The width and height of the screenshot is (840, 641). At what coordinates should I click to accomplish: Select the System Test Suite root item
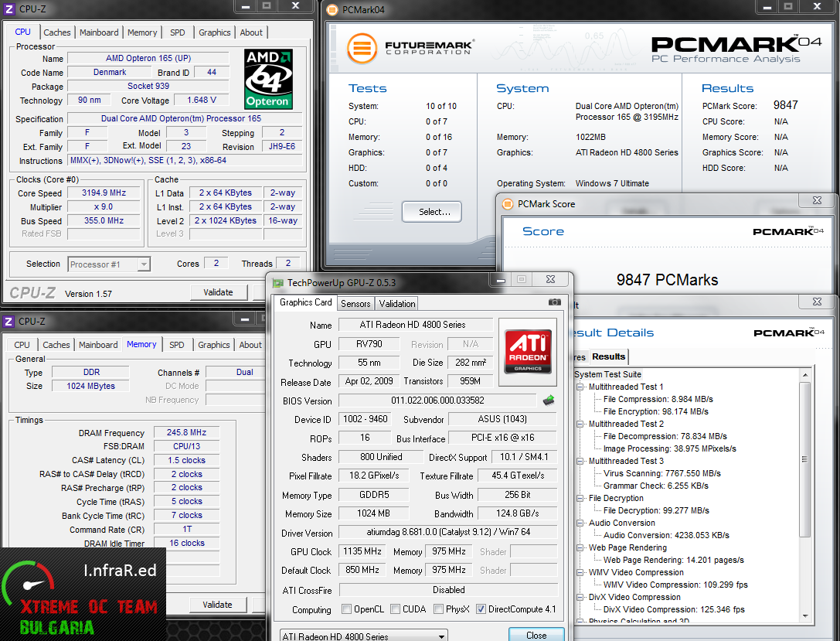click(607, 375)
